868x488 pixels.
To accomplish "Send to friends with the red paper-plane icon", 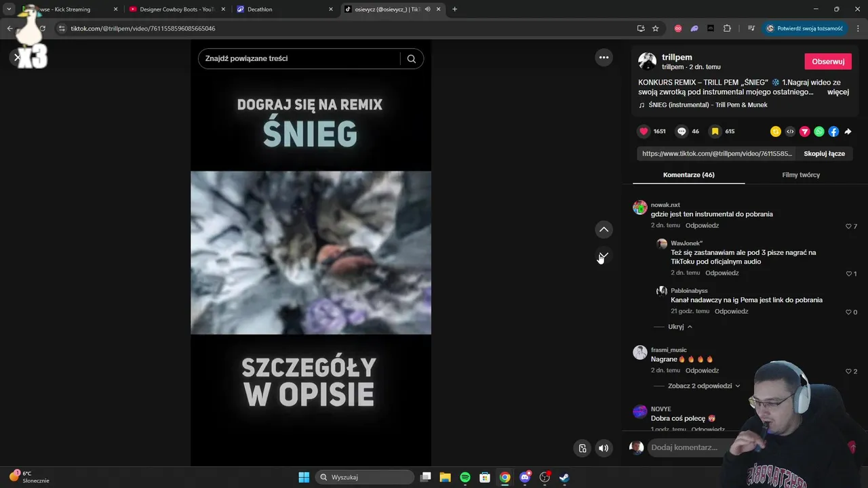I will pyautogui.click(x=805, y=131).
